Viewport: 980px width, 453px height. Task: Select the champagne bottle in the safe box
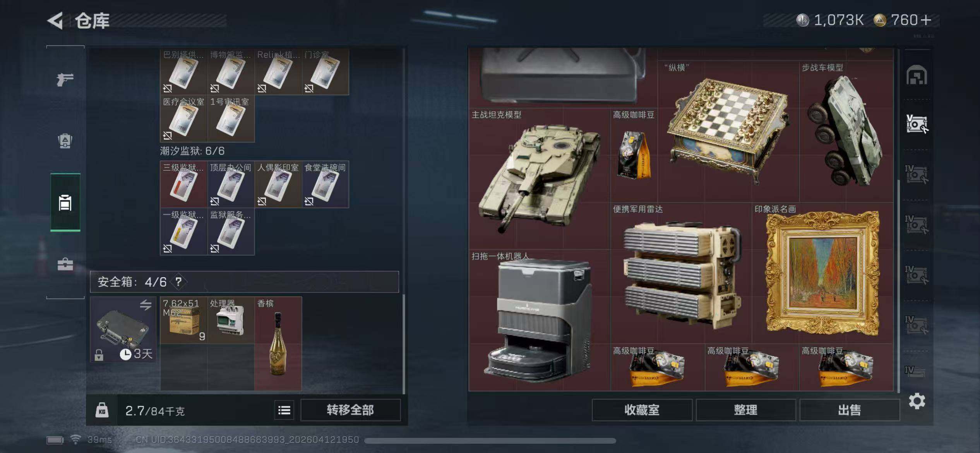coord(278,343)
